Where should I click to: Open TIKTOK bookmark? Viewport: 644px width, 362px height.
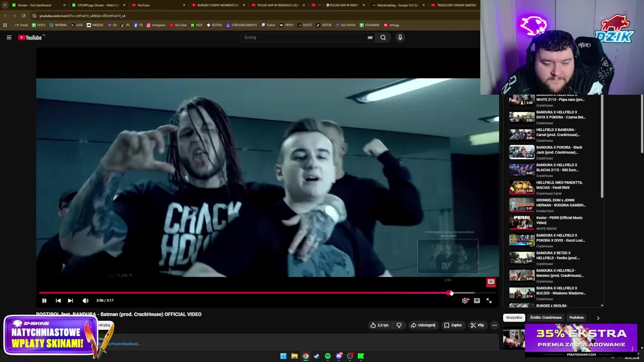324,25
